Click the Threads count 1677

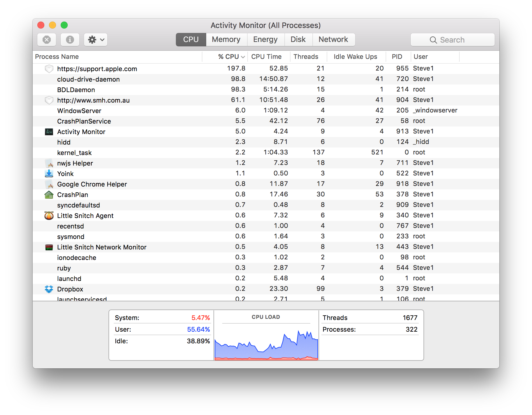[410, 318]
